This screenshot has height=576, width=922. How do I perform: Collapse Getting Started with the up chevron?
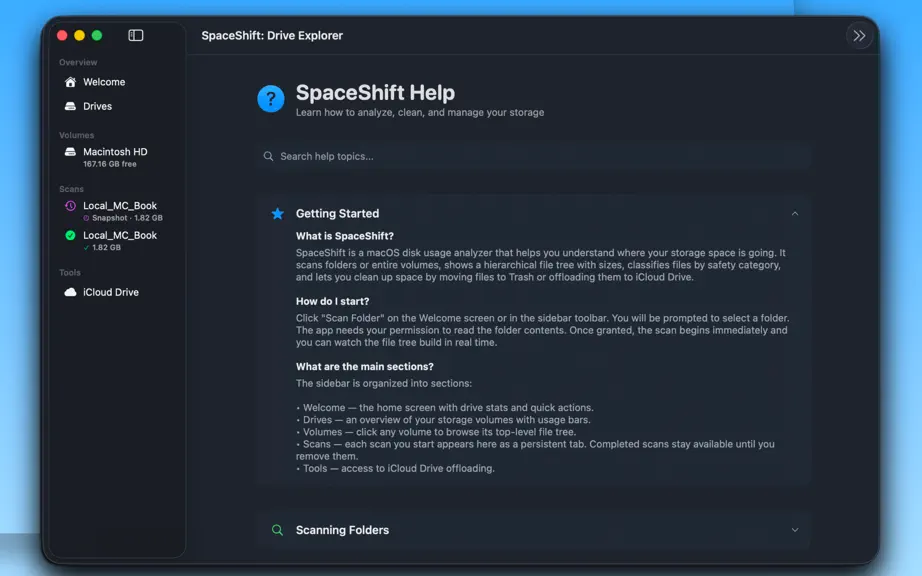tap(795, 213)
